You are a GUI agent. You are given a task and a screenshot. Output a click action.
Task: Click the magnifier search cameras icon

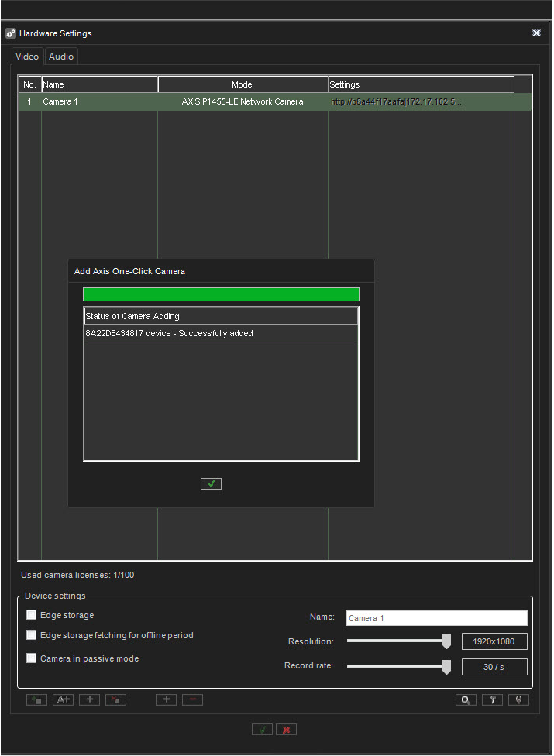[466, 699]
